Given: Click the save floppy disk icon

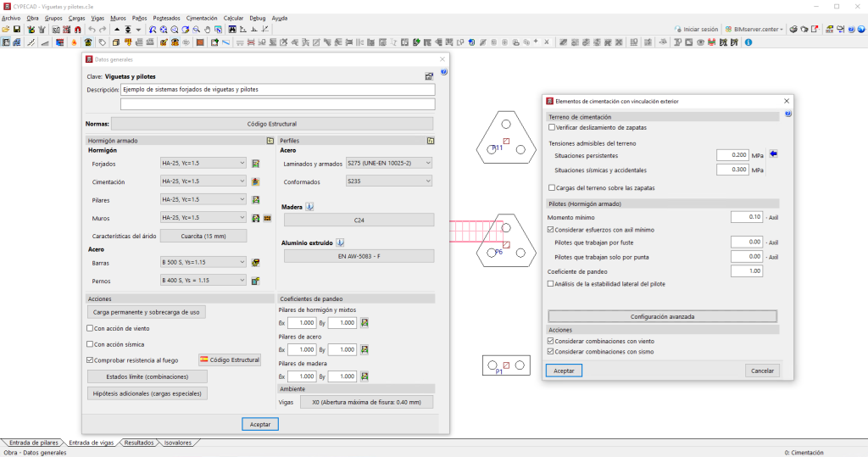Looking at the screenshot, I should tap(17, 30).
